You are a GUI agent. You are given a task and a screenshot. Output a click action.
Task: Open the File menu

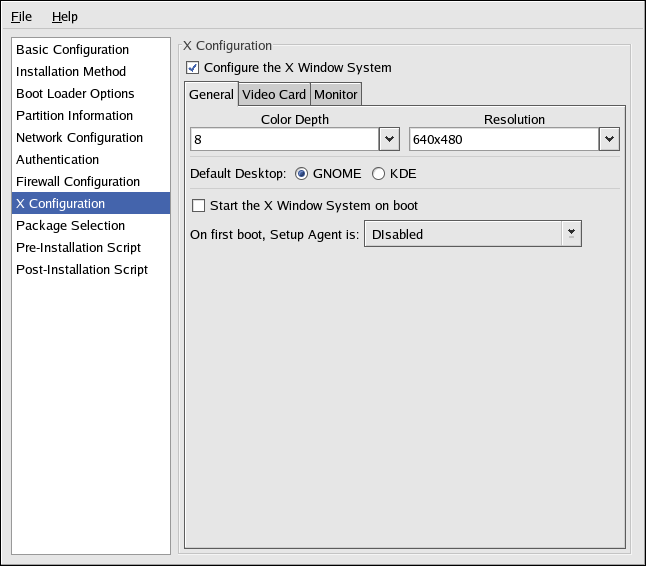22,17
